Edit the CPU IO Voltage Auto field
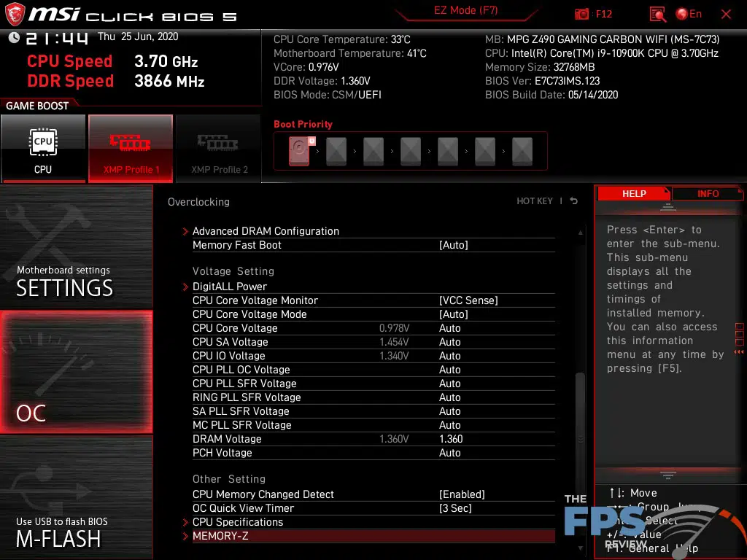Screen dimensions: 747x560 coord(449,356)
